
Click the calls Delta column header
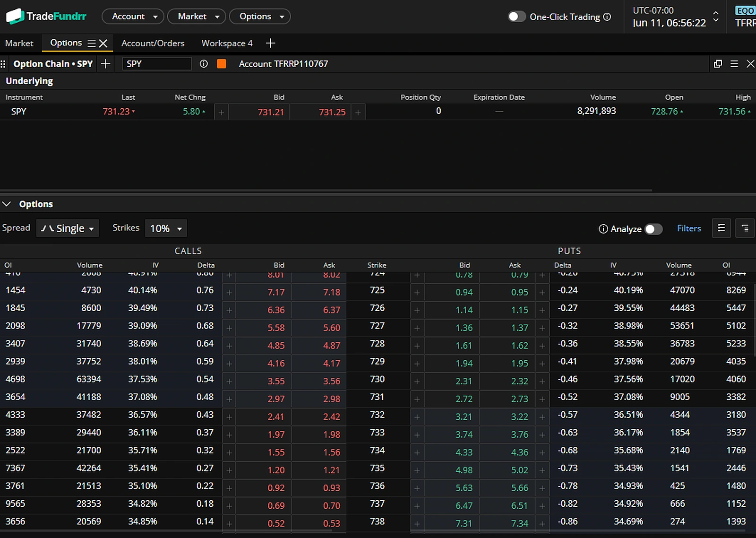(206, 265)
